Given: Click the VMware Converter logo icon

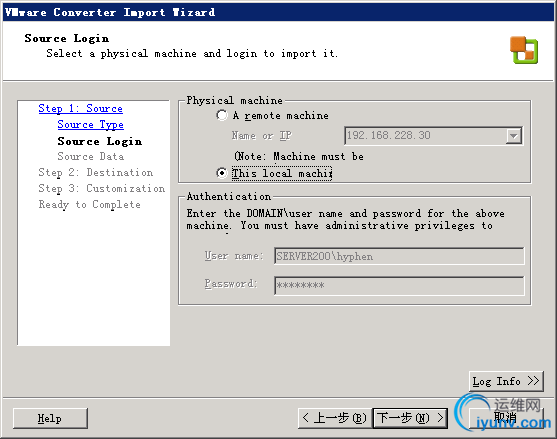Looking at the screenshot, I should (524, 50).
